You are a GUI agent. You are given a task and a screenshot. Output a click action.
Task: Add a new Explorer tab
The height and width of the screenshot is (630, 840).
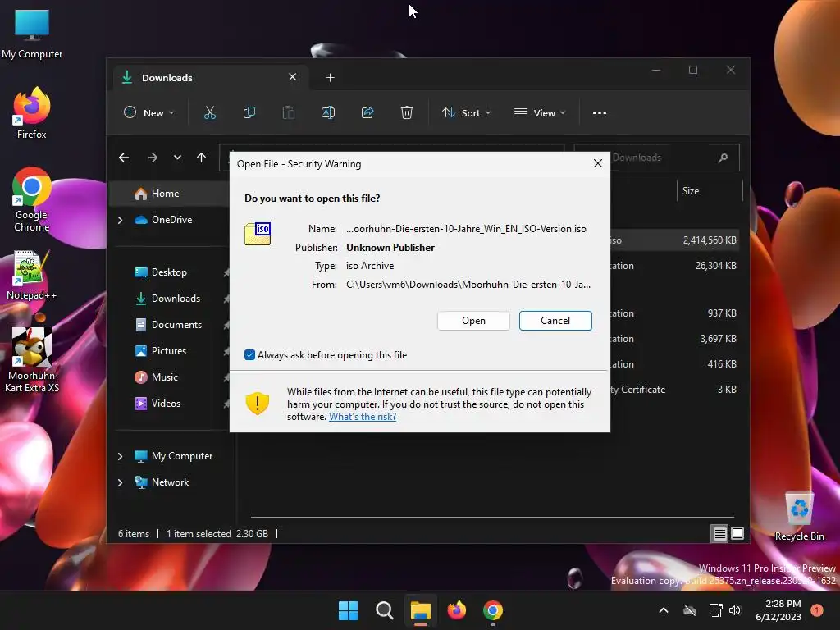(x=330, y=78)
